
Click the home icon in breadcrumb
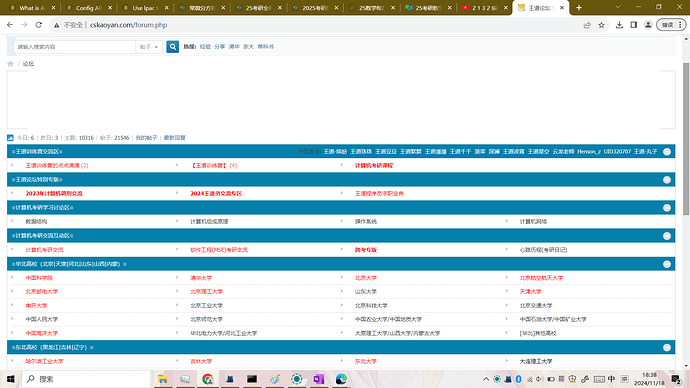point(11,64)
